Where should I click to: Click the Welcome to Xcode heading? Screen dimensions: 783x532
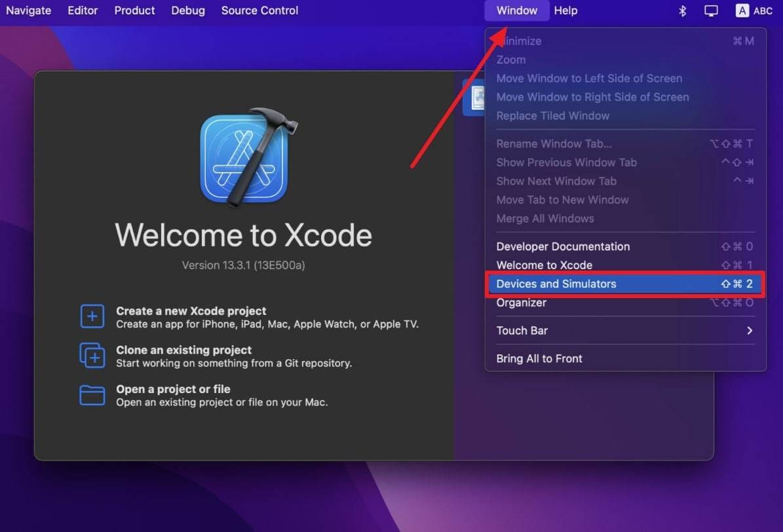pyautogui.click(x=243, y=235)
